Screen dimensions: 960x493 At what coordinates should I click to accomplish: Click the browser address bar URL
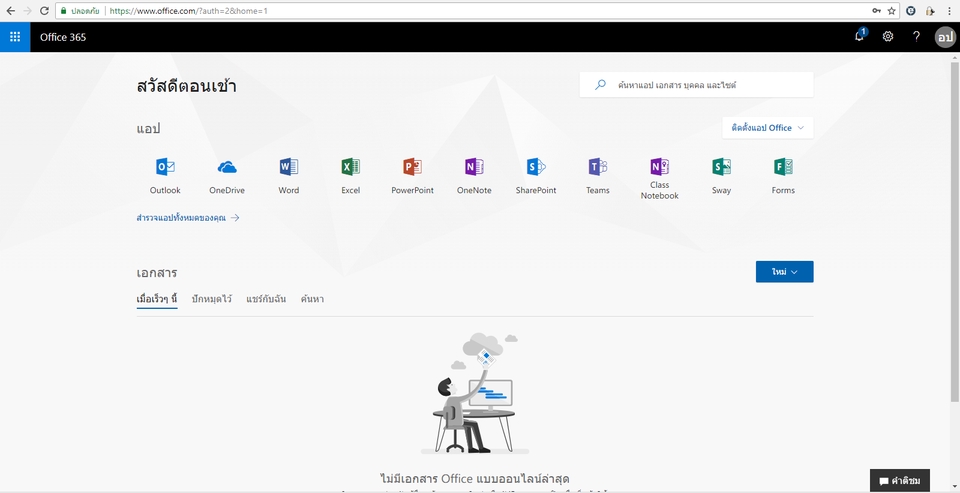(x=189, y=11)
